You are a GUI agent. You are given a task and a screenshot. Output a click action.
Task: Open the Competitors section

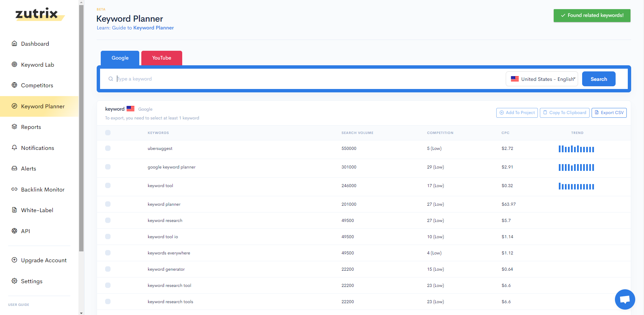37,85
